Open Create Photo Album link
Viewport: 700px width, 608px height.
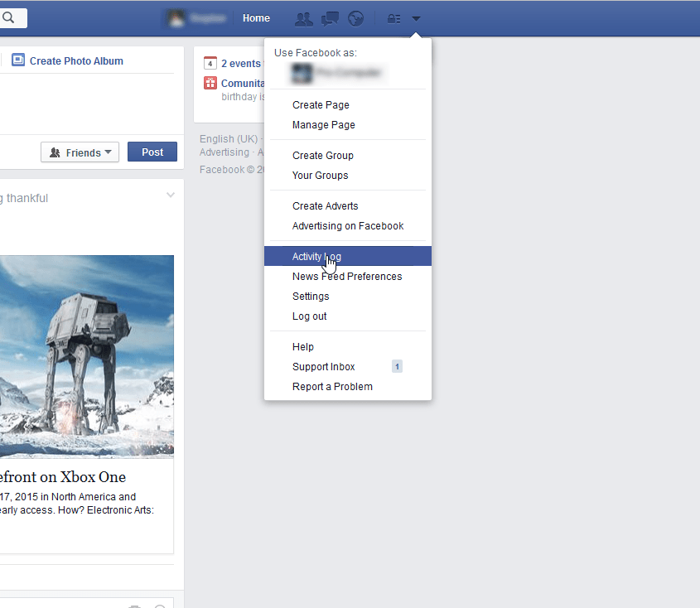pos(76,61)
